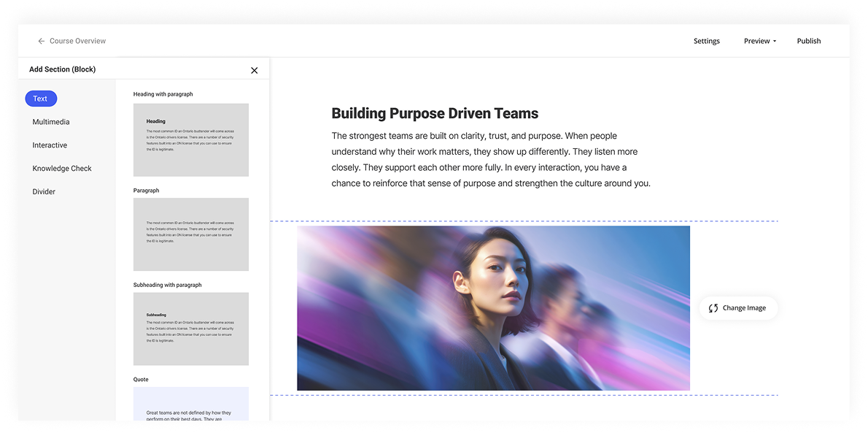Open the Preview dropdown arrow
868x433 pixels.
[774, 42]
